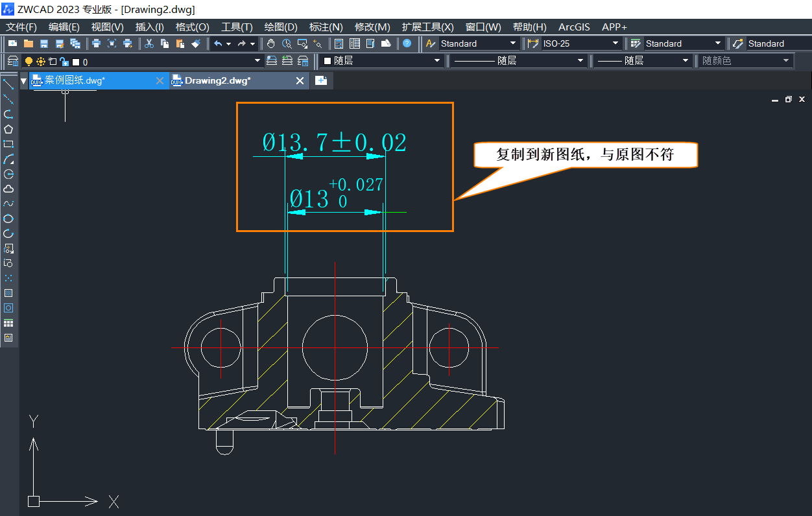The height and width of the screenshot is (516, 812).
Task: Open the 标注(N) menu
Action: [326, 27]
